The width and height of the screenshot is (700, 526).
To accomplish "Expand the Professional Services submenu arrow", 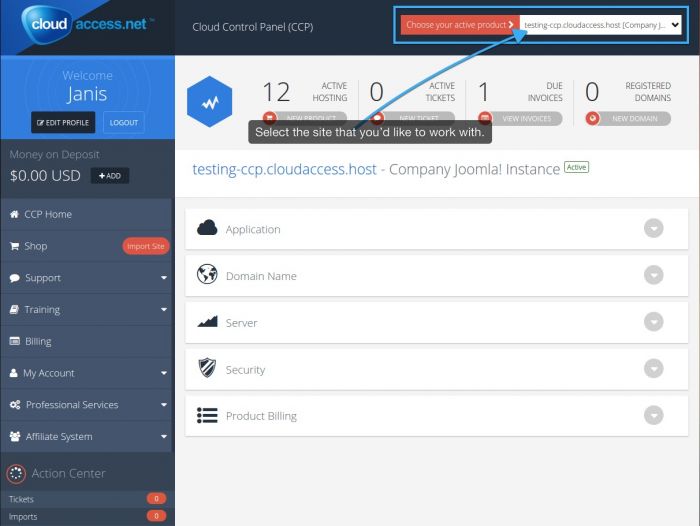I will [x=164, y=405].
